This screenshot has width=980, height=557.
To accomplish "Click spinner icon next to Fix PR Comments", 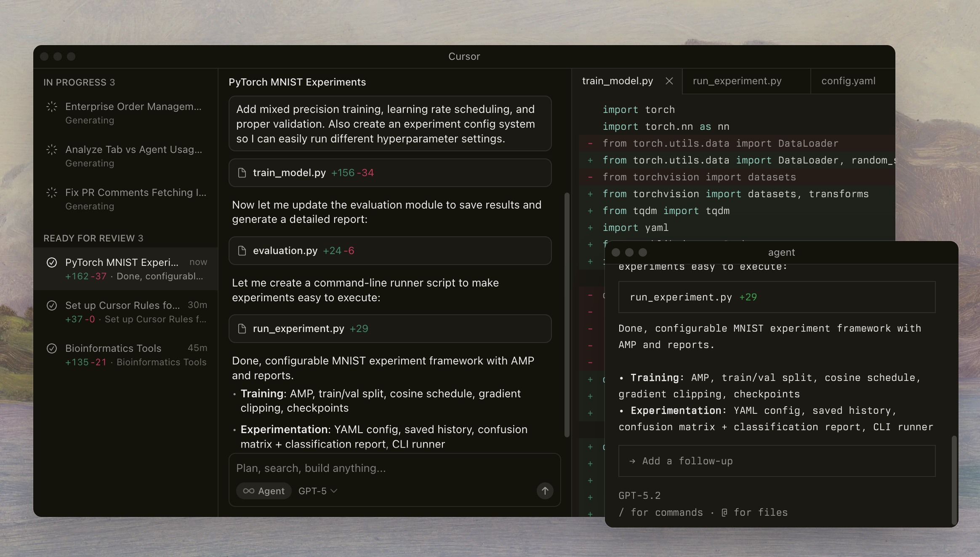I will coord(52,193).
